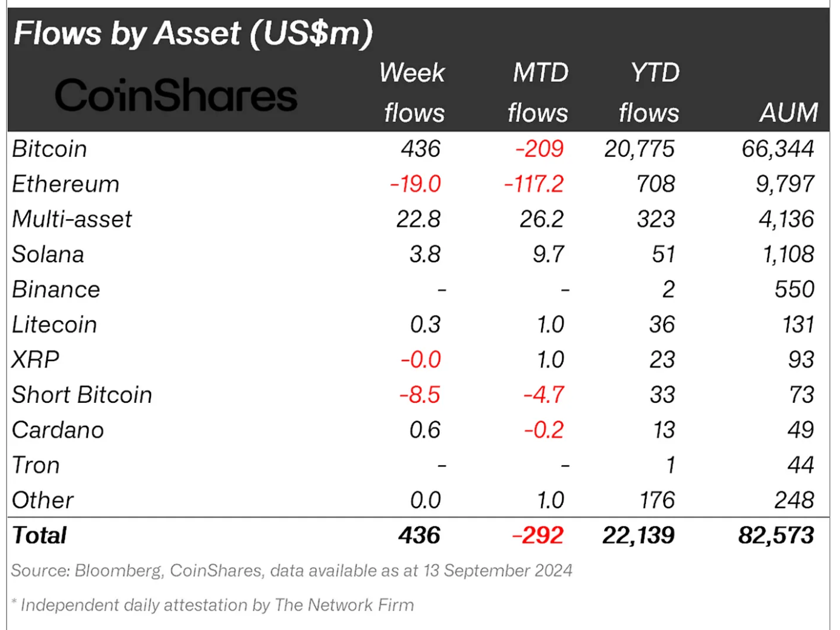Viewport: 840px width, 630px height.
Task: Click the AUM column header
Action: pos(788,113)
